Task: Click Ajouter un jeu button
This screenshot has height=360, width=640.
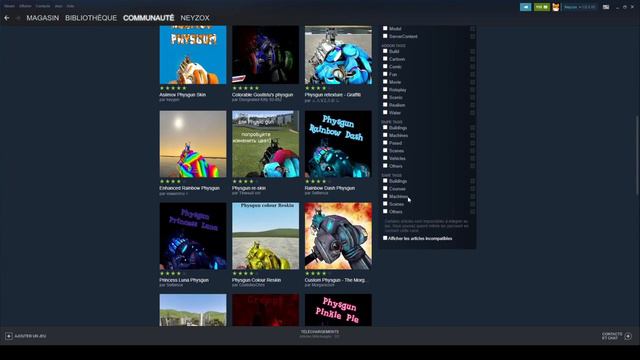Action: [x=26, y=336]
